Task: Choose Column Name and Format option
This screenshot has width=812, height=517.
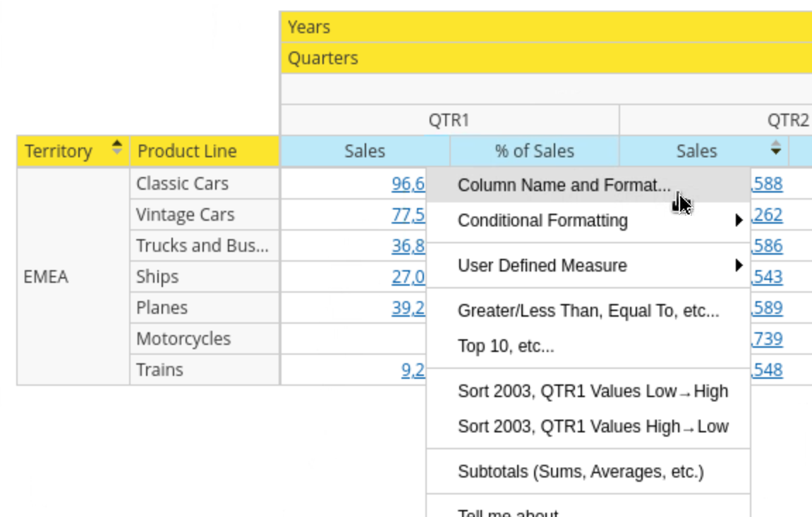Action: [x=564, y=185]
